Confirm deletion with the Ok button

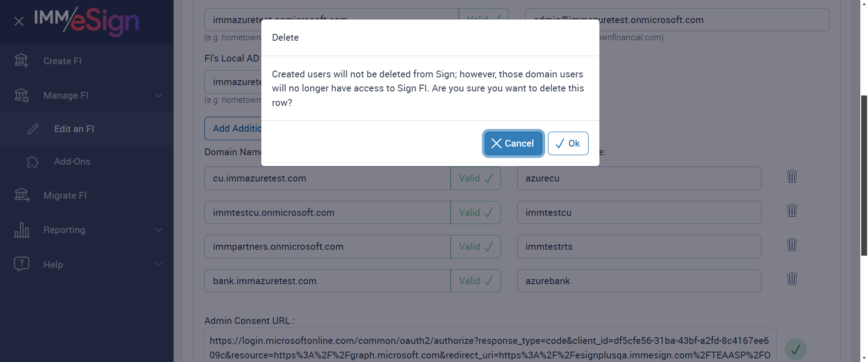[568, 143]
